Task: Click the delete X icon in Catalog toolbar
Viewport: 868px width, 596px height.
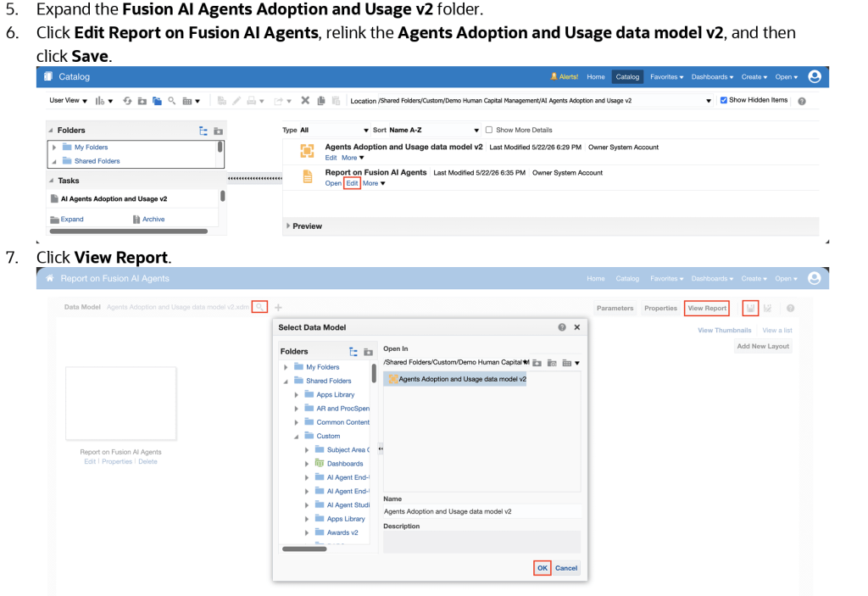Action: pos(305,100)
